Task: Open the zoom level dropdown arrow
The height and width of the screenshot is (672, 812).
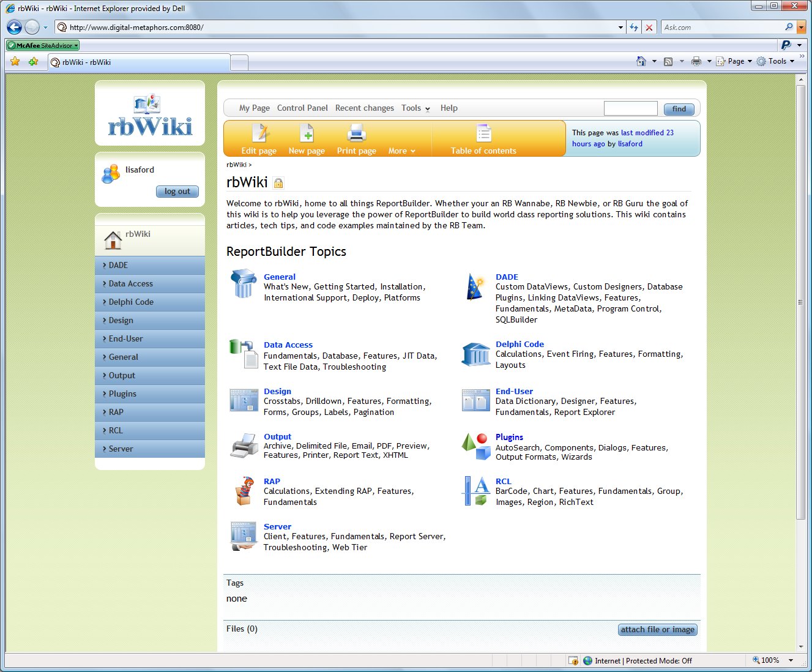Action: pos(791,660)
